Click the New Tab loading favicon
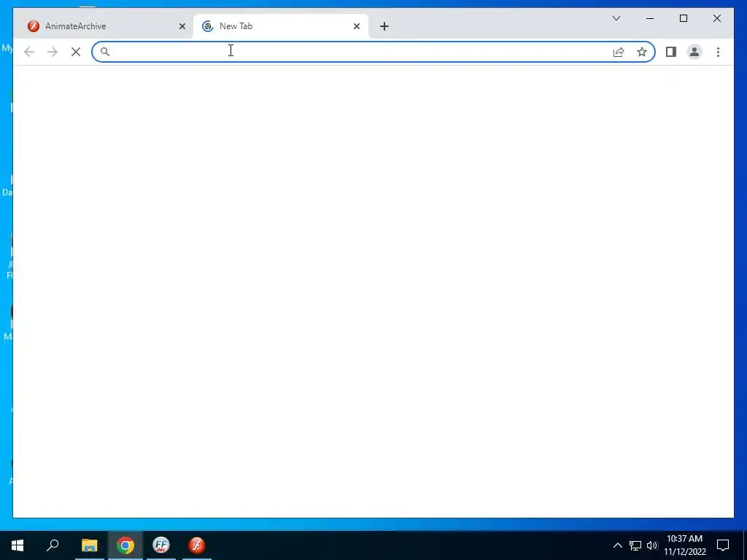This screenshot has height=560, width=747. [x=207, y=26]
